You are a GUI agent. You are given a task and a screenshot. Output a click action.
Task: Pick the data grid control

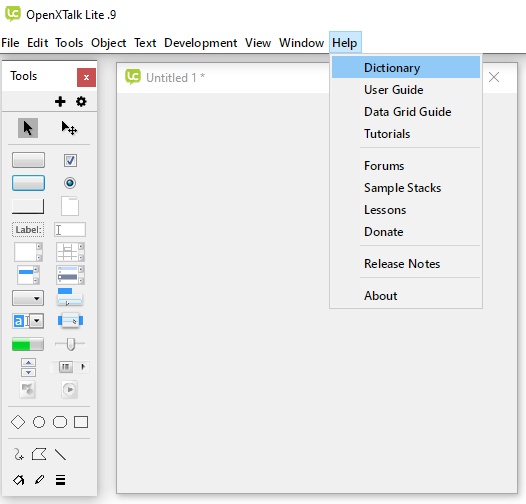tap(70, 275)
